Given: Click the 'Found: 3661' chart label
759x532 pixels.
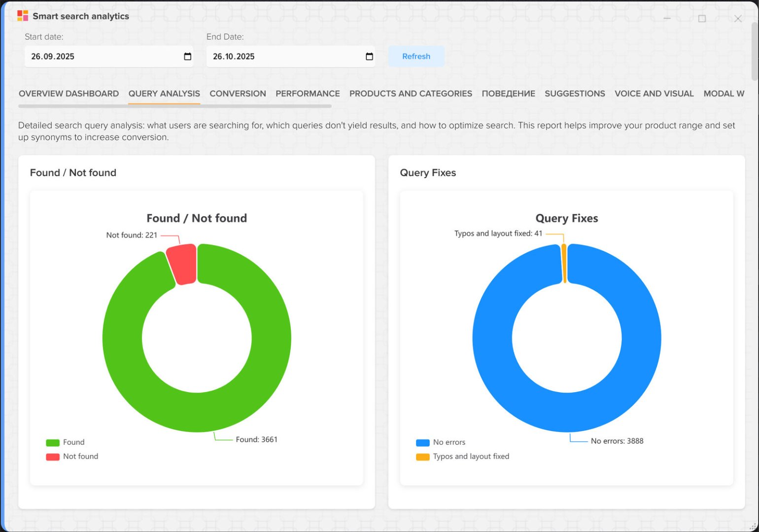Looking at the screenshot, I should tap(256, 439).
